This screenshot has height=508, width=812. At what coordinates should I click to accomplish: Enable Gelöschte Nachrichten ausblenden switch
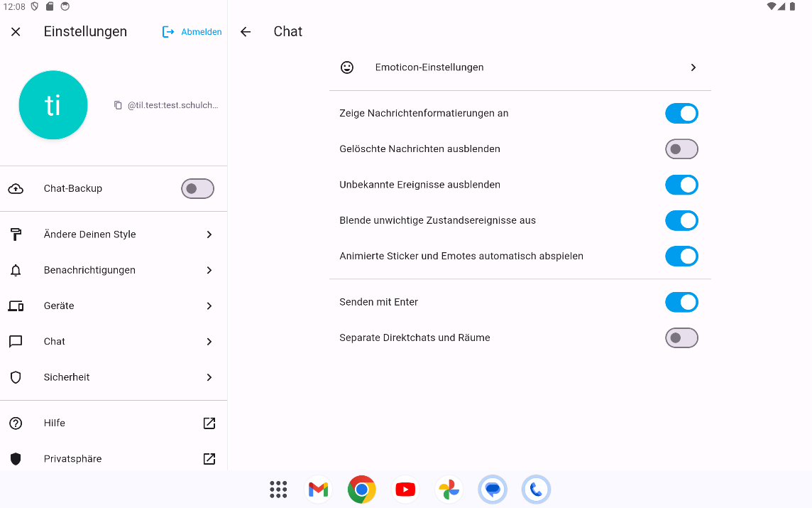pos(681,149)
